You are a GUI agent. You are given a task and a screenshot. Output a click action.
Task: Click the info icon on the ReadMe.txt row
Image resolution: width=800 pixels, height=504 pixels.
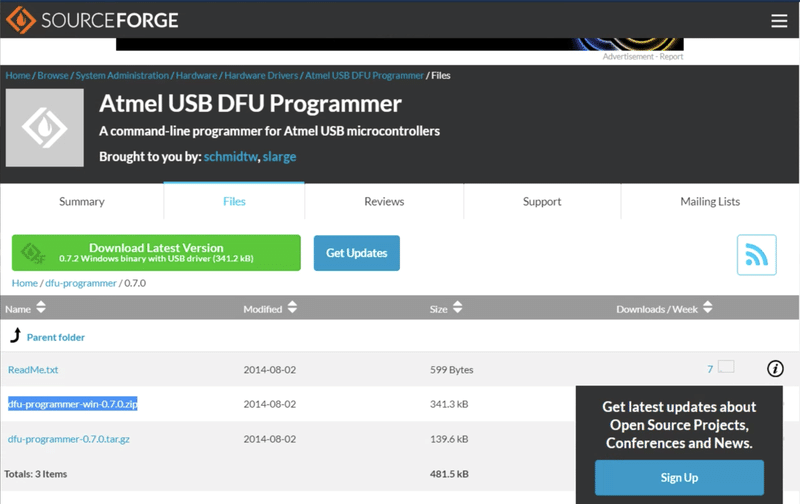(x=775, y=368)
